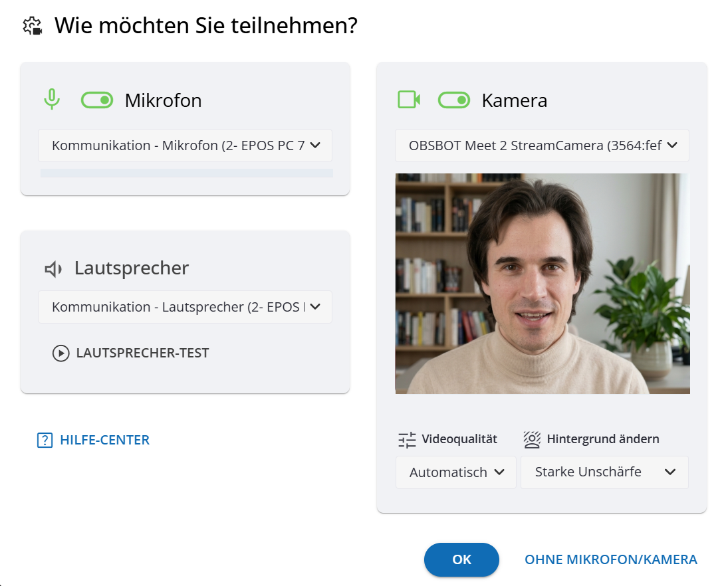The height and width of the screenshot is (586, 728).
Task: Open the Hilfe-Center link
Action: [104, 440]
